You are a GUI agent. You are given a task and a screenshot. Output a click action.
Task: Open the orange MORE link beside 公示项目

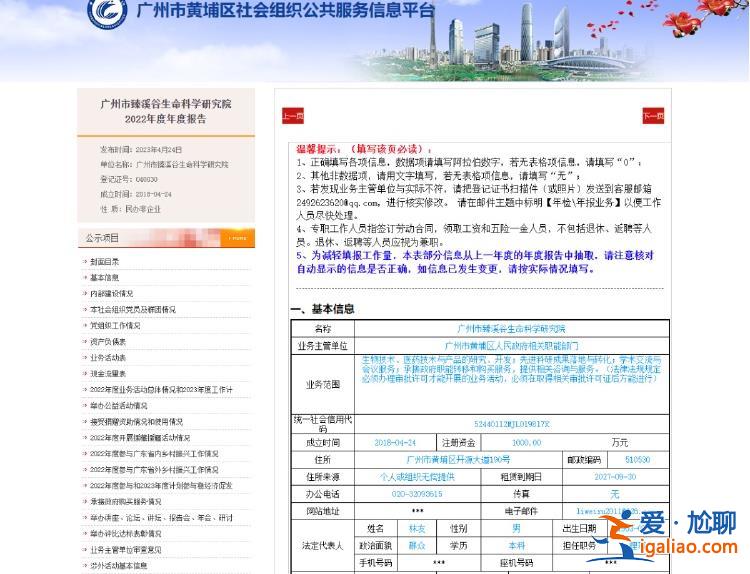(237, 238)
